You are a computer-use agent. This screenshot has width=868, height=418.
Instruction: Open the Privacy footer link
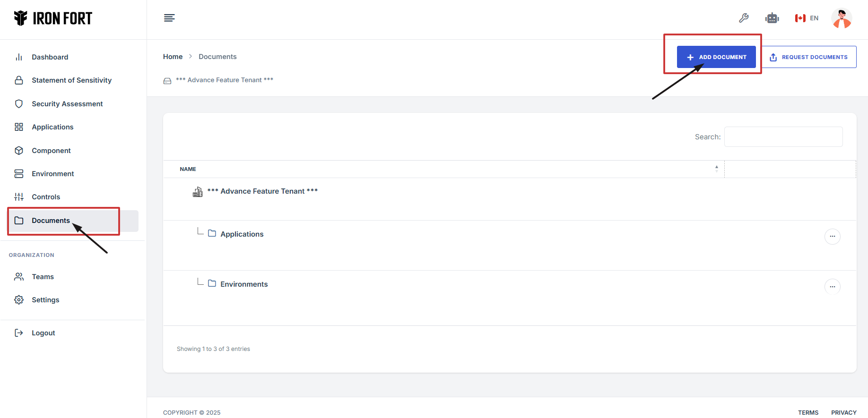coord(843,412)
